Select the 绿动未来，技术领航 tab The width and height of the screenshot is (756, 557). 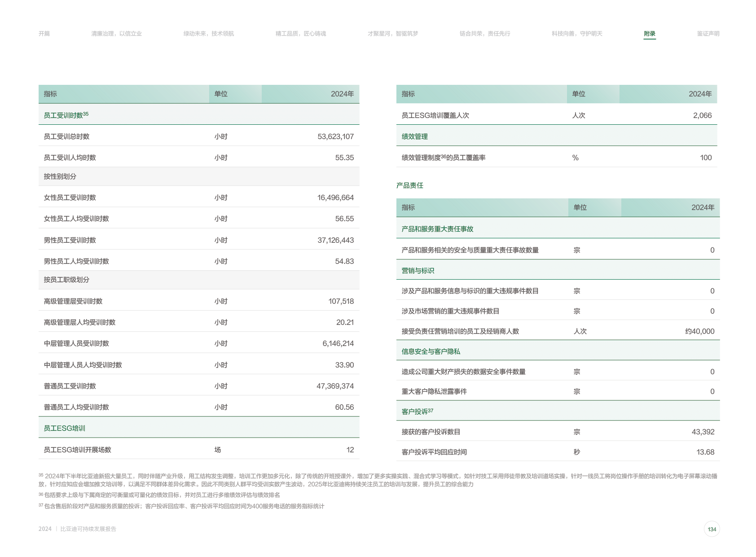[208, 34]
